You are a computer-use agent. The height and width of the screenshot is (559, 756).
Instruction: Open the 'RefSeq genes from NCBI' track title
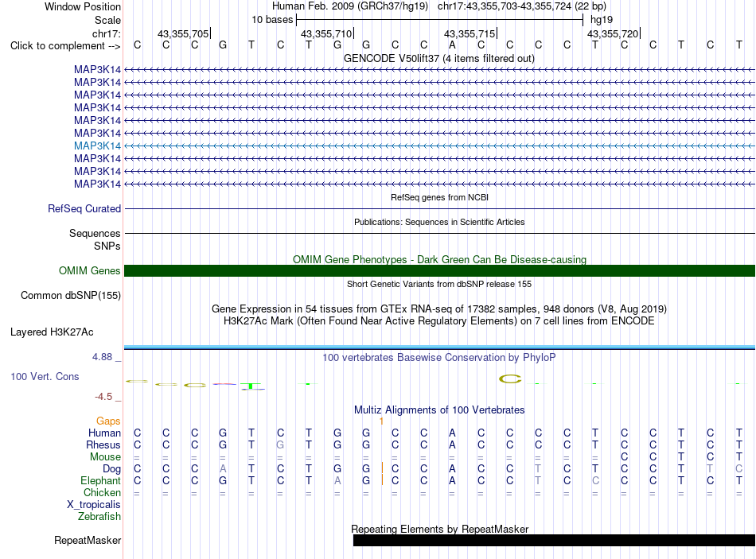439,197
